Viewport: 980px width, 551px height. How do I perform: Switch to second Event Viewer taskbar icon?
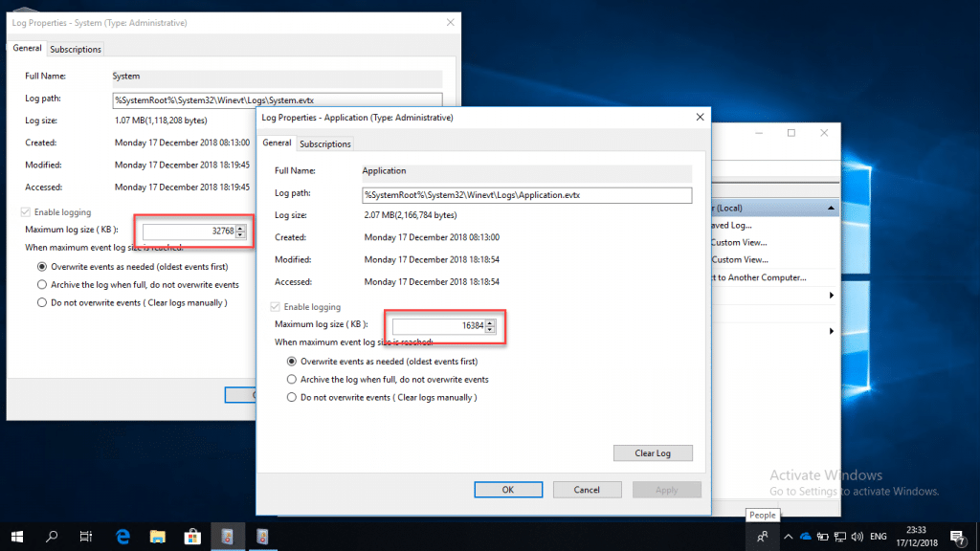tap(262, 536)
